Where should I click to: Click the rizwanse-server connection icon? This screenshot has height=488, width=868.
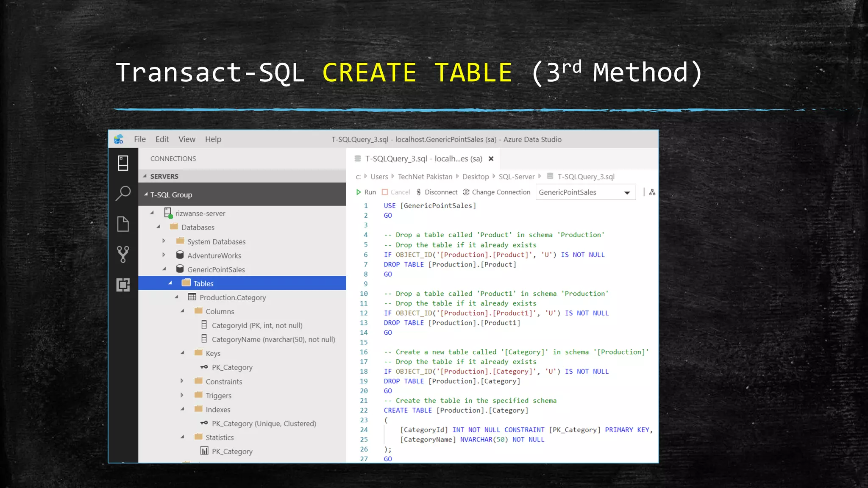168,213
